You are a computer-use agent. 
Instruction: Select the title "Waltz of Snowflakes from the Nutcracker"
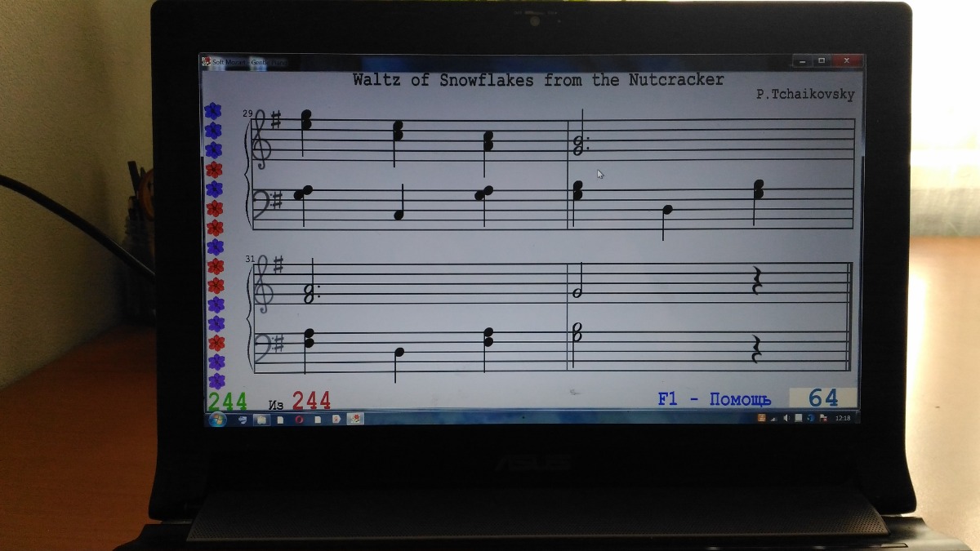click(538, 80)
